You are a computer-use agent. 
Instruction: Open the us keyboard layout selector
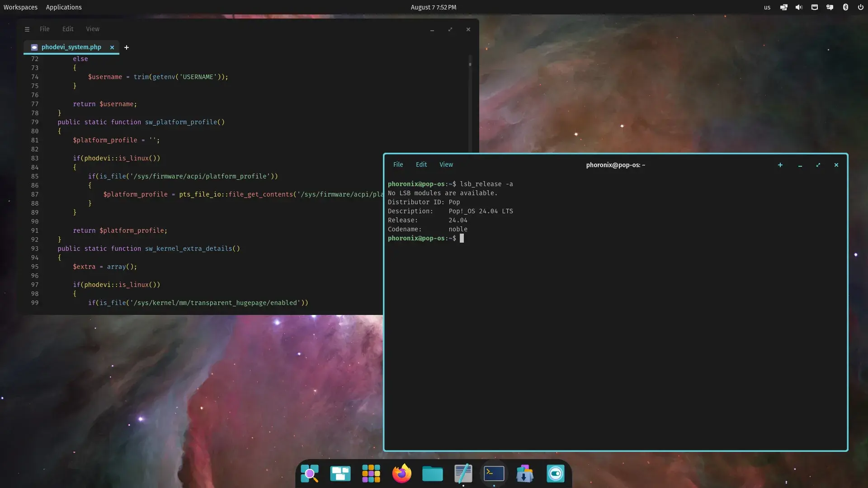click(767, 7)
